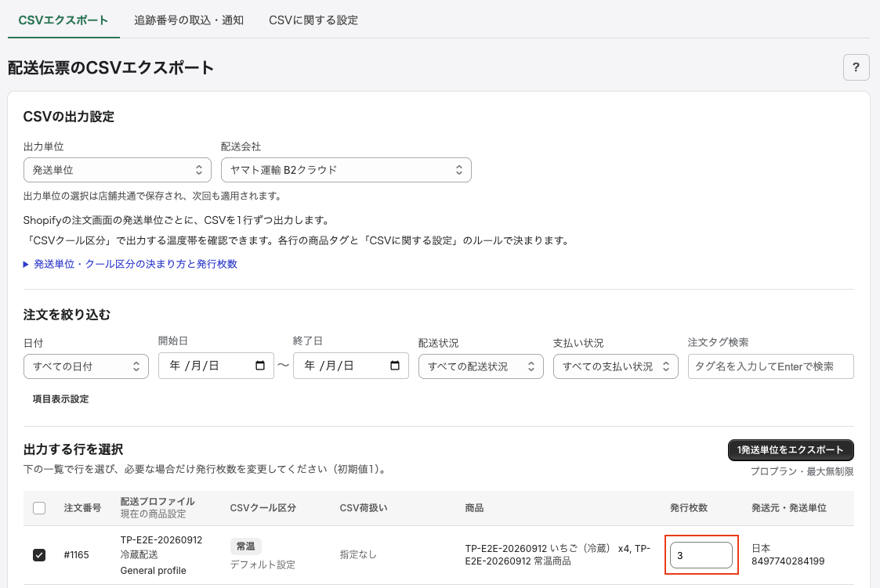Open the CSVに関する設定 tab
Viewport: 880px width, 588px height.
pos(313,20)
